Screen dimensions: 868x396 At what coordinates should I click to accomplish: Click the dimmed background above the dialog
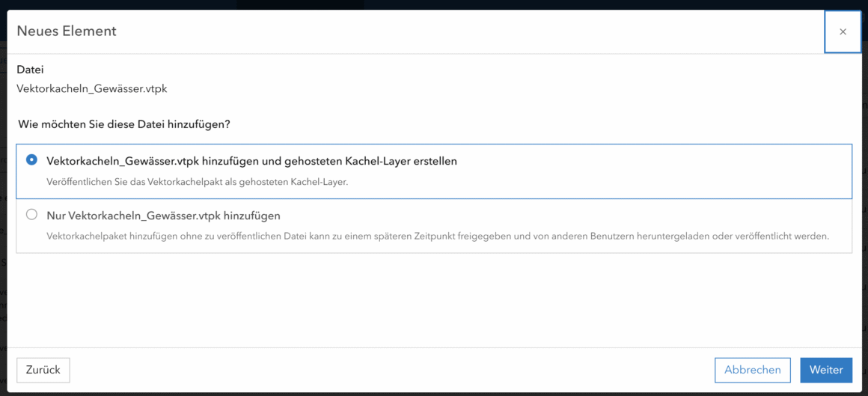coord(524,4)
